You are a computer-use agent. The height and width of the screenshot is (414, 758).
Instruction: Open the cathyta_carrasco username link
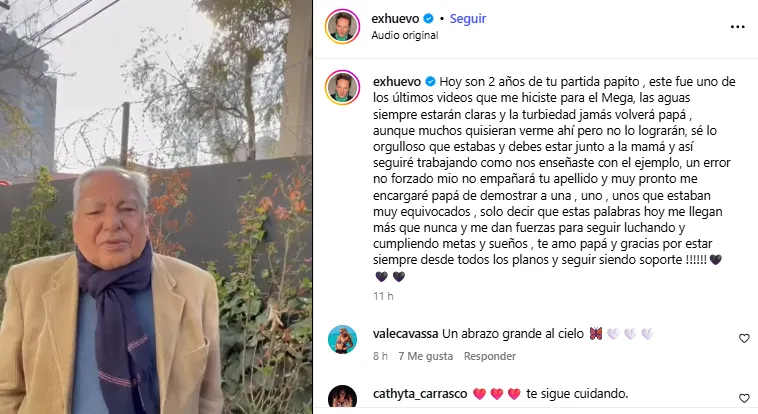(420, 394)
